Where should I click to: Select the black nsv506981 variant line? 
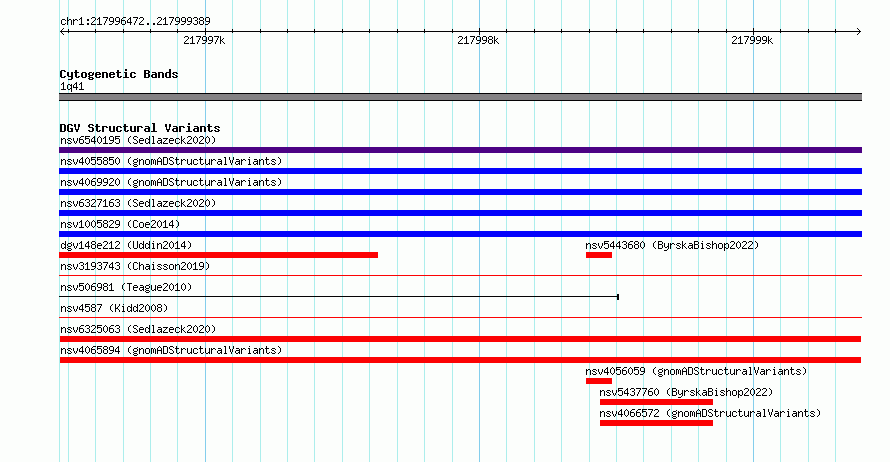point(339,297)
